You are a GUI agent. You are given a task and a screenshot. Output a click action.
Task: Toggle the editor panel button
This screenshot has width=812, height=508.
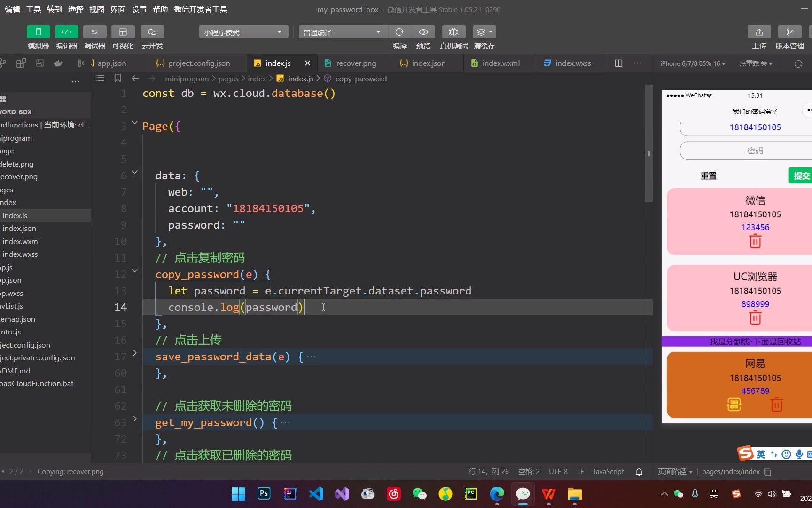point(67,32)
